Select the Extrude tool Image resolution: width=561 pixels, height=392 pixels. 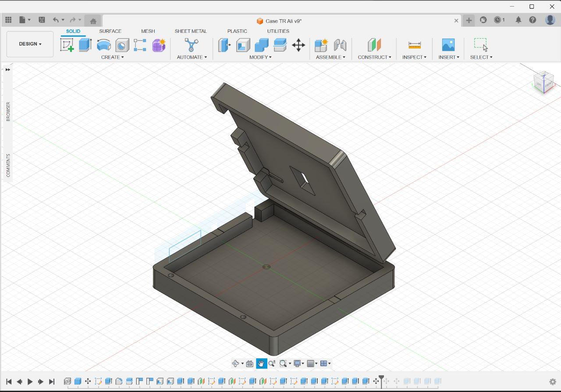[85, 45]
